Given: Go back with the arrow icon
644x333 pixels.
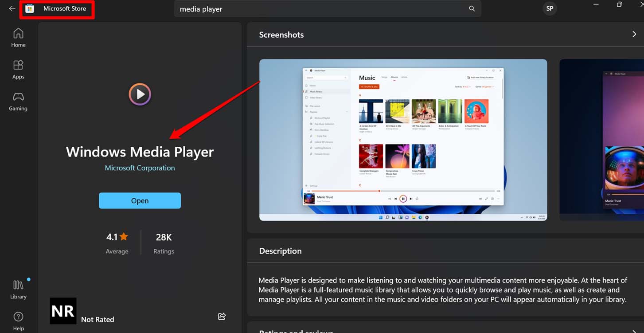Looking at the screenshot, I should 12,8.
